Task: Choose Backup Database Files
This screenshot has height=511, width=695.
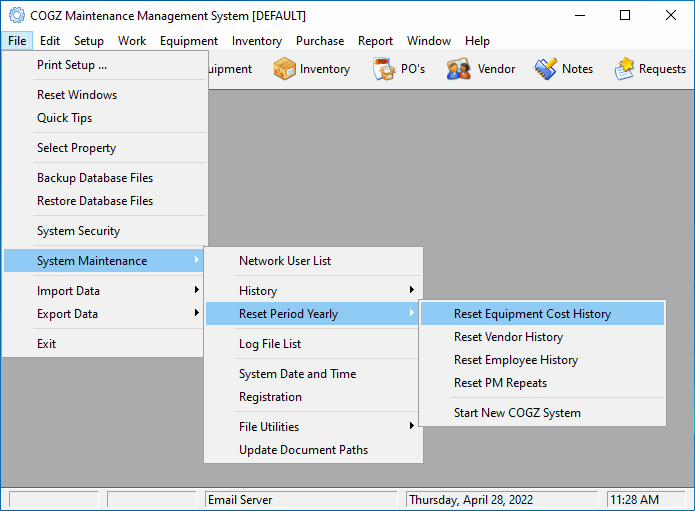Action: point(105,178)
